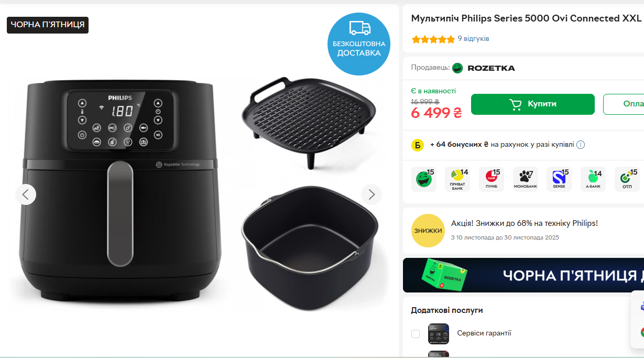Click the Rozetka payment plan icon
The width and height of the screenshot is (644, 358).
(424, 179)
